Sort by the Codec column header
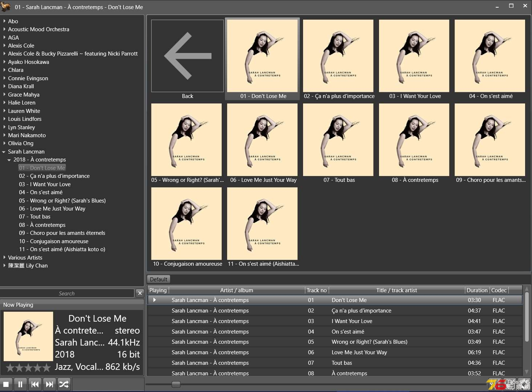Screen dimensions: 532x392 point(499,290)
